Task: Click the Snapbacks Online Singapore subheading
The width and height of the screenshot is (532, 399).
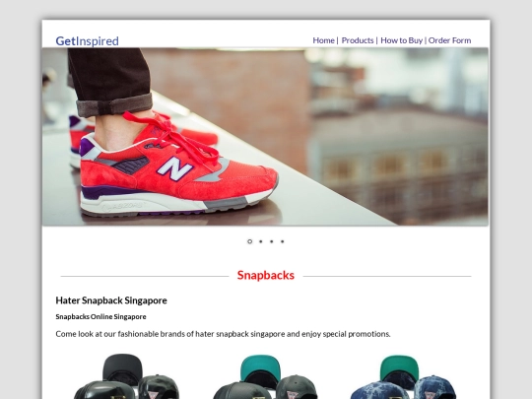Action: click(x=100, y=317)
